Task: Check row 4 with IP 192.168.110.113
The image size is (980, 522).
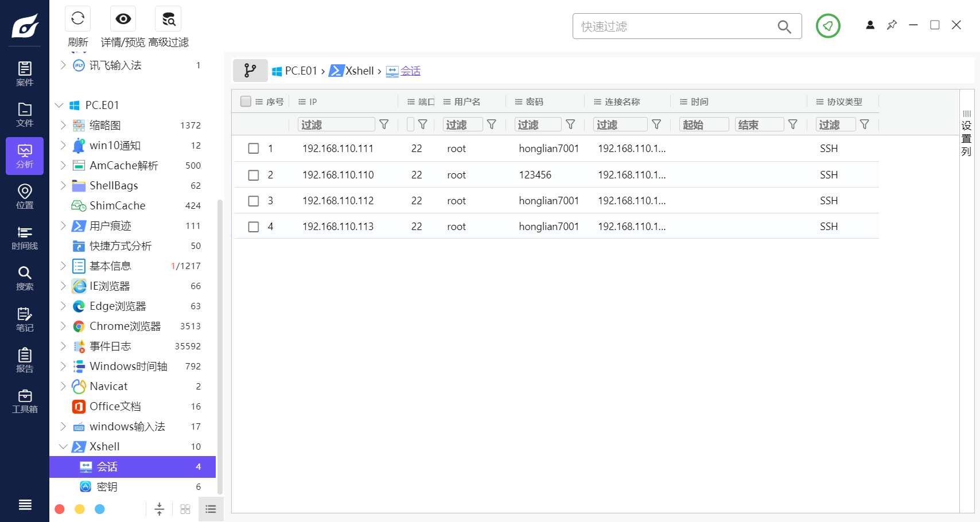Action: pyautogui.click(x=253, y=227)
